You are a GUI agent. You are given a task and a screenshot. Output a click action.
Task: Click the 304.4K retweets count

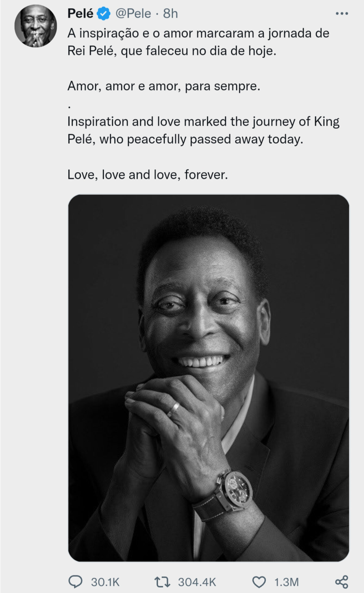(197, 582)
